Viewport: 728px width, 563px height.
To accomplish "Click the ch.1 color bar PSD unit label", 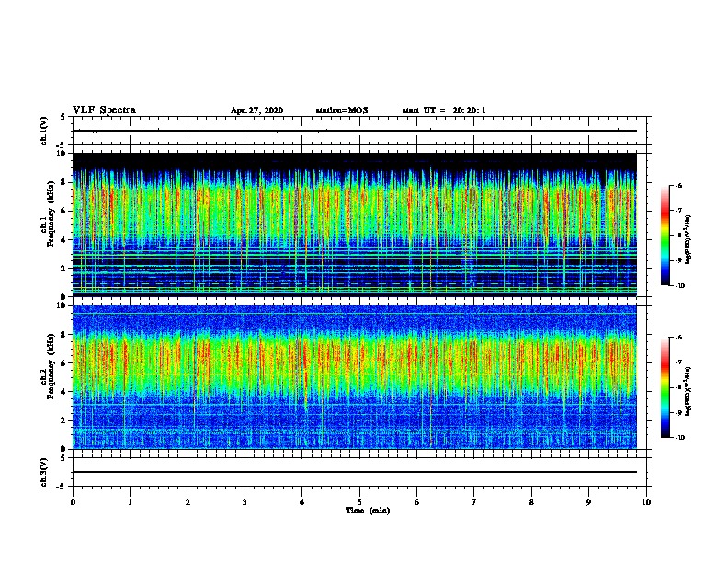I will pyautogui.click(x=688, y=240).
